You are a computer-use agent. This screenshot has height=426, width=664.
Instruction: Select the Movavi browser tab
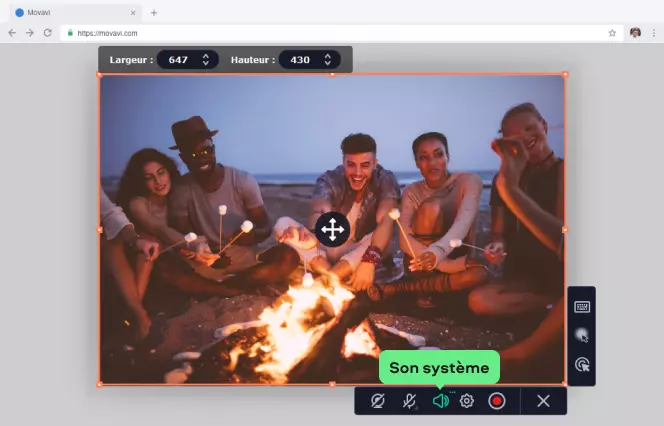click(75, 13)
